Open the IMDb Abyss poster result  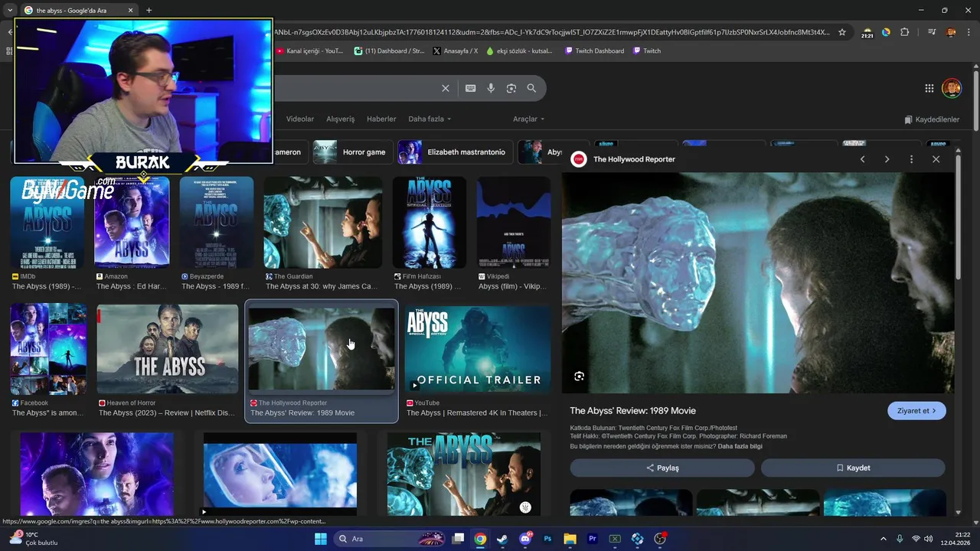[47, 222]
